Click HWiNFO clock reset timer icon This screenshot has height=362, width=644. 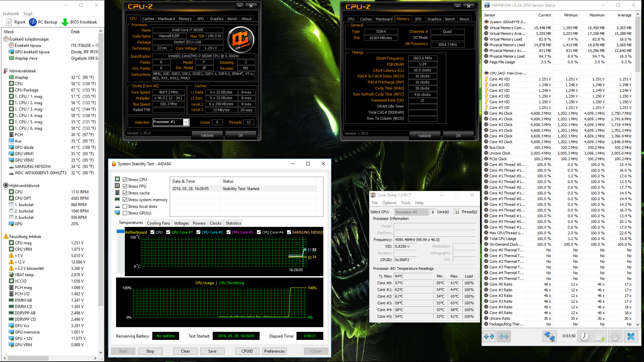coord(585,336)
